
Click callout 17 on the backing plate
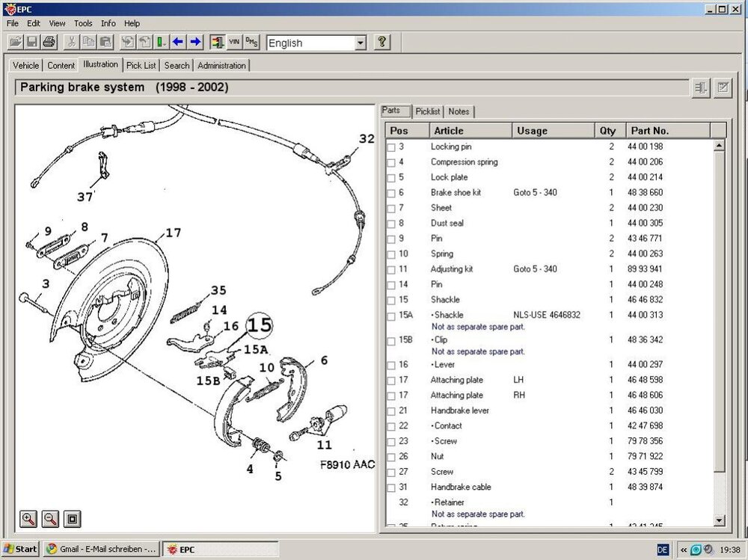pyautogui.click(x=174, y=233)
